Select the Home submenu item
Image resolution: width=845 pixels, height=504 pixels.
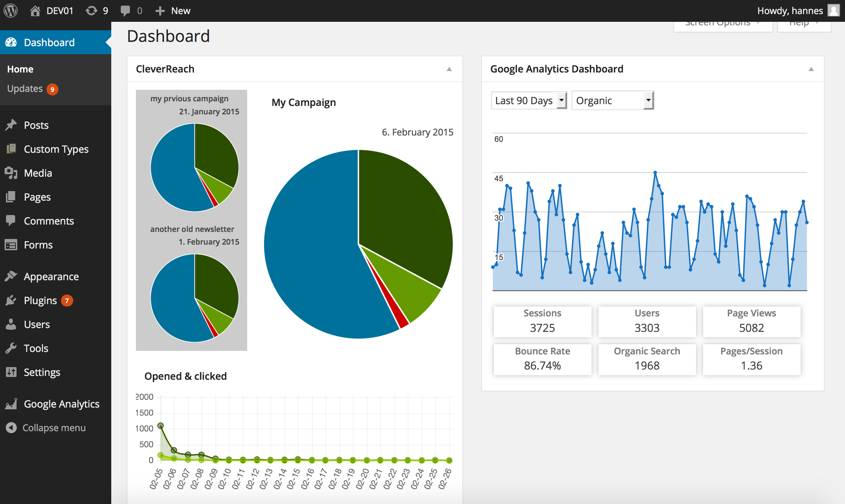[20, 69]
